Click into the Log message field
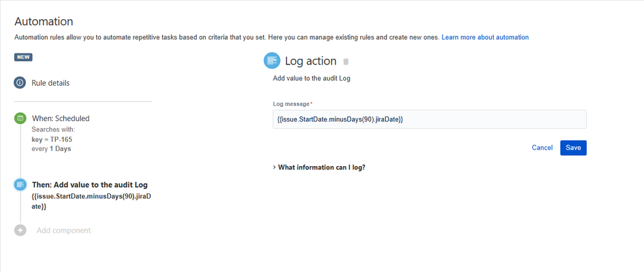Screen dimensions: 644x272 point(429,119)
